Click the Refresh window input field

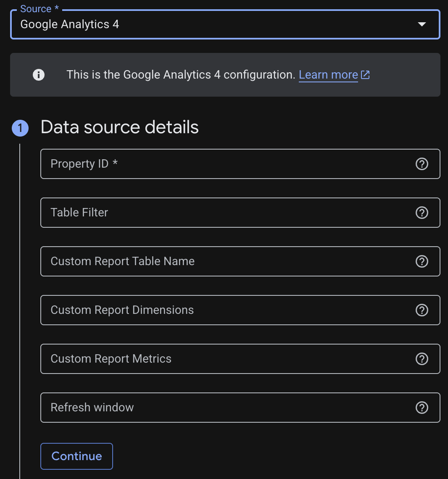click(x=227, y=408)
